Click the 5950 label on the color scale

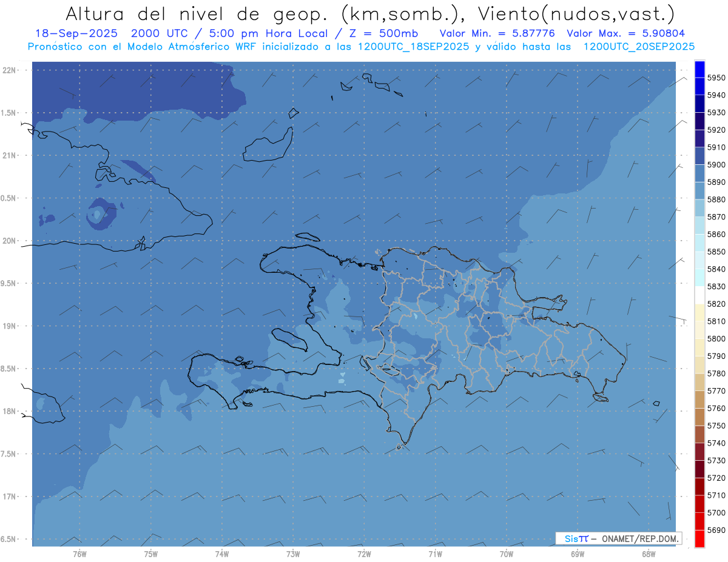coord(716,78)
